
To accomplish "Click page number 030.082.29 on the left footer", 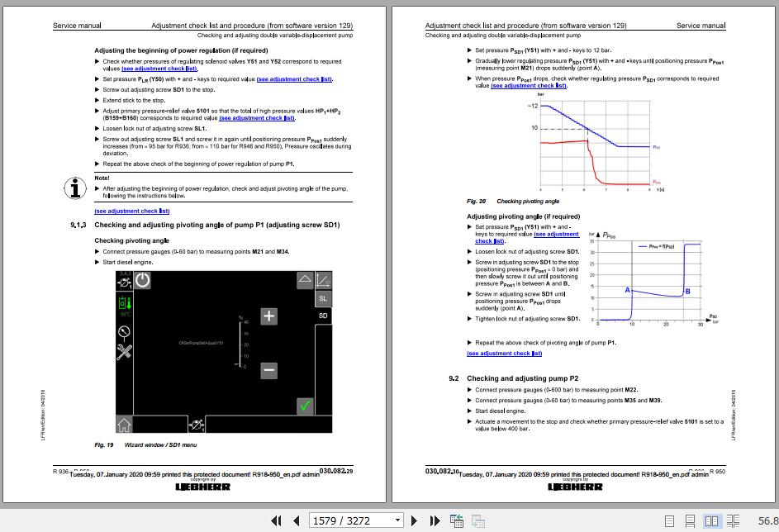I will pos(336,471).
